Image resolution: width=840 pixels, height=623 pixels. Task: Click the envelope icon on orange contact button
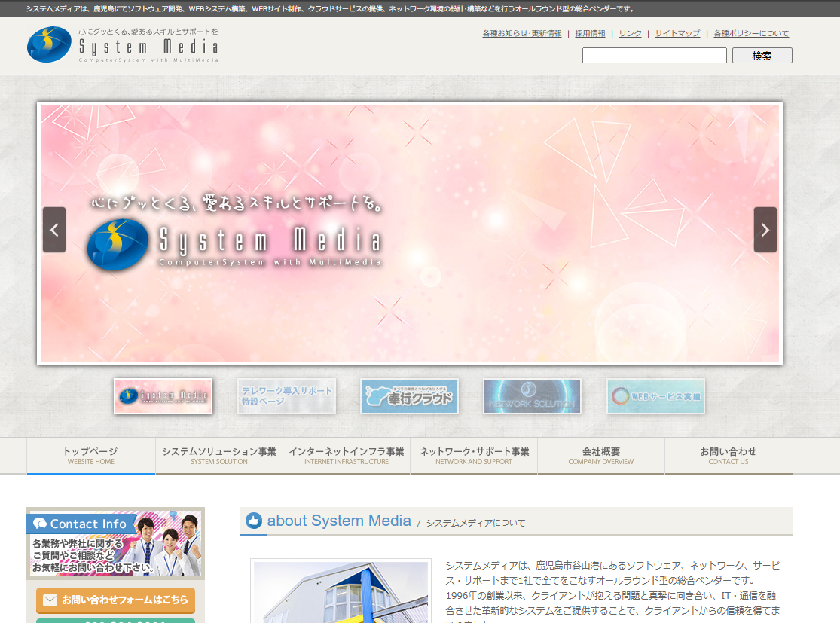[50, 600]
